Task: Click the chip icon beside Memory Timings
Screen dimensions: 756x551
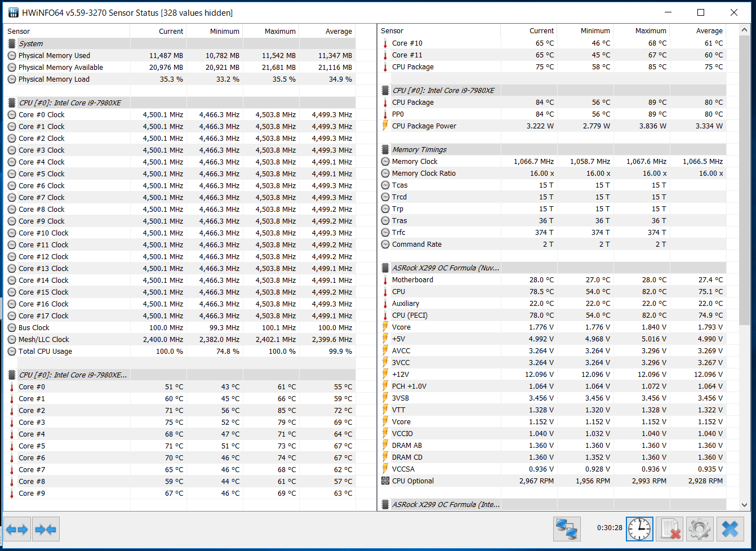Action: (385, 149)
